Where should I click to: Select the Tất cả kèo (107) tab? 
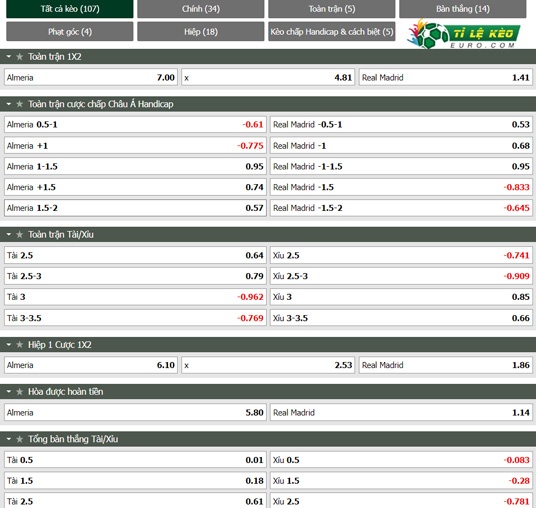pos(70,9)
